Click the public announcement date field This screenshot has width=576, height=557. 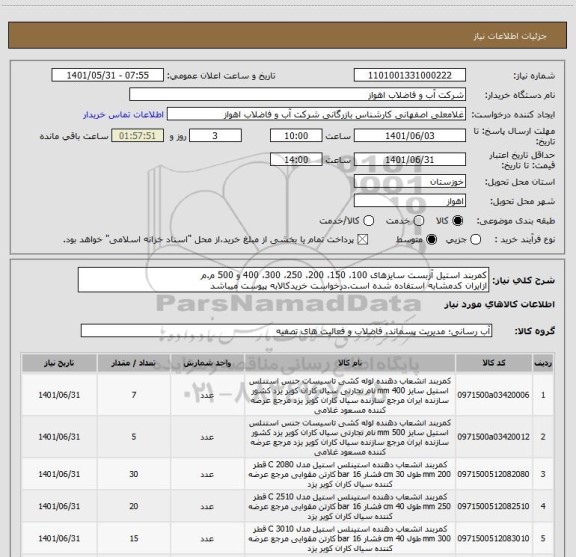108,75
